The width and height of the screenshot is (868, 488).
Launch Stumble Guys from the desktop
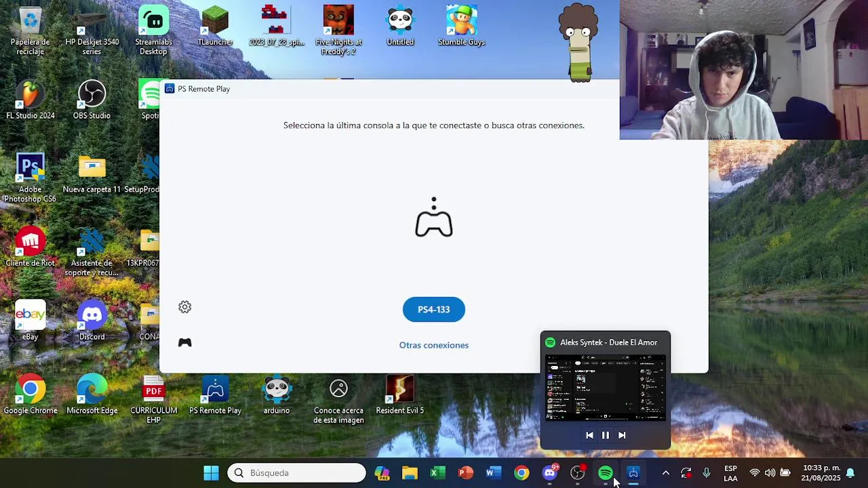461,27
